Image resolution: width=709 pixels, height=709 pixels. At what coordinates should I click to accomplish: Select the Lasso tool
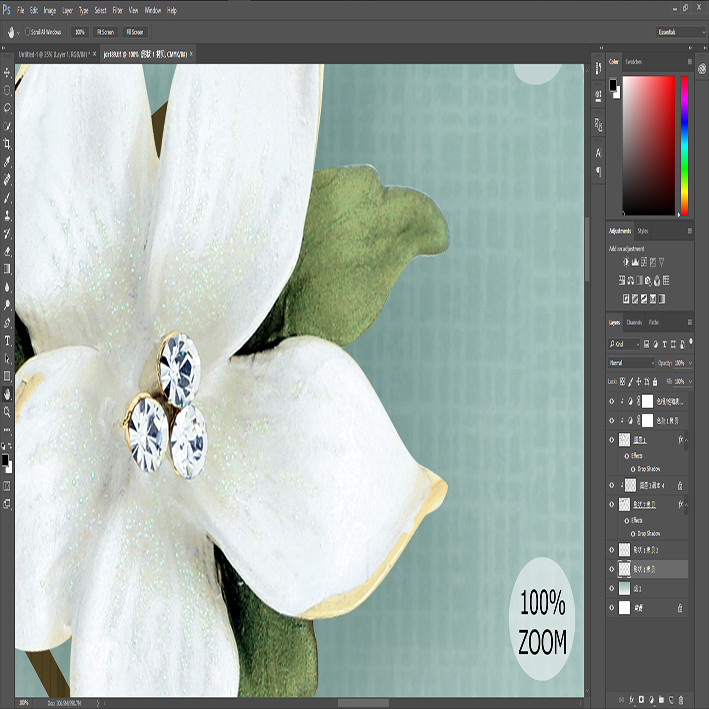click(7, 108)
